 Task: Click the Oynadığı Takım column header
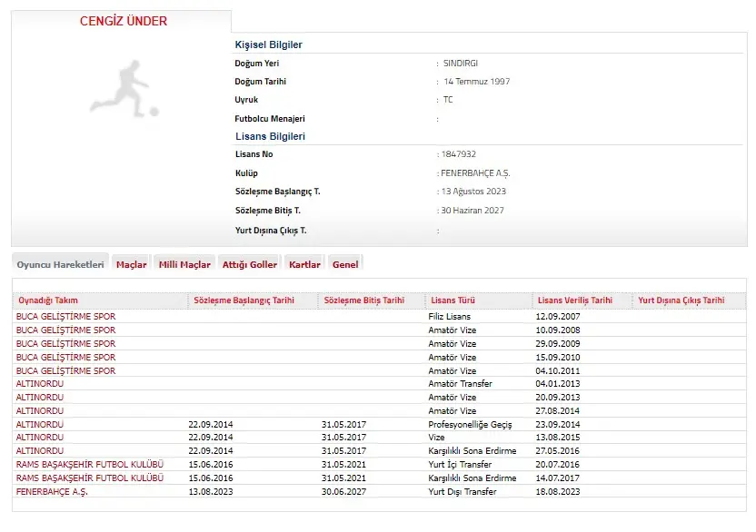pyautogui.click(x=48, y=300)
